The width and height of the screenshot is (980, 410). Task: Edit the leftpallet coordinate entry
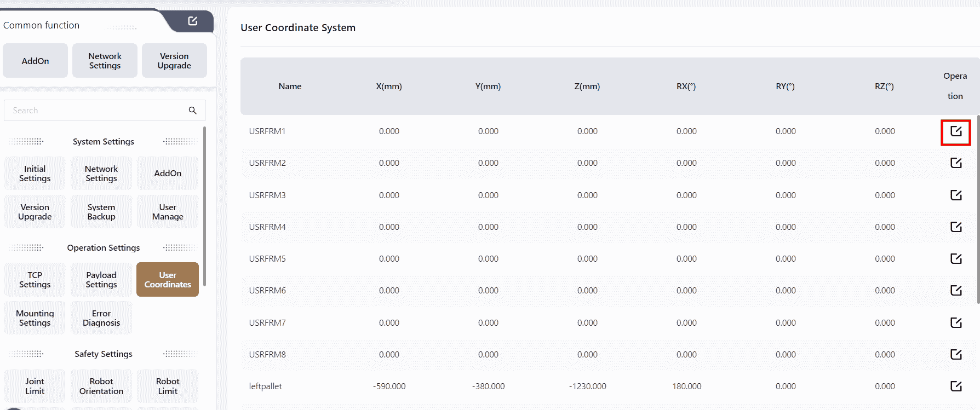click(955, 386)
